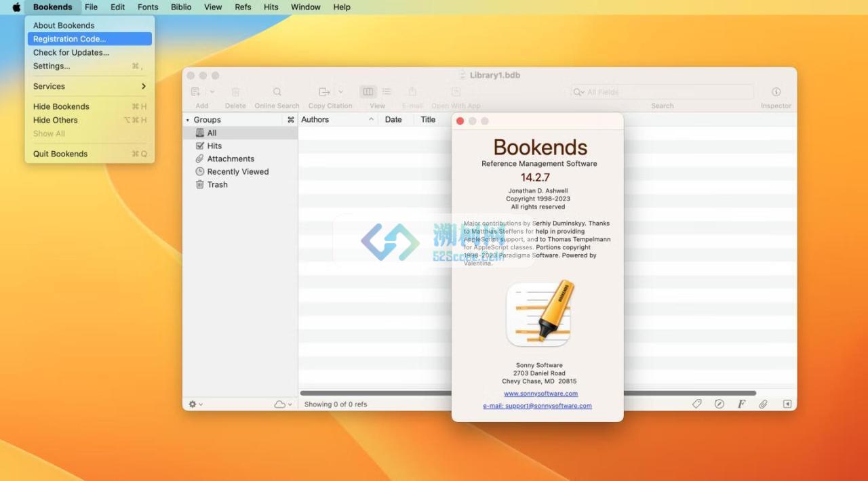The image size is (868, 481).
Task: Open the File menu
Action: click(91, 7)
